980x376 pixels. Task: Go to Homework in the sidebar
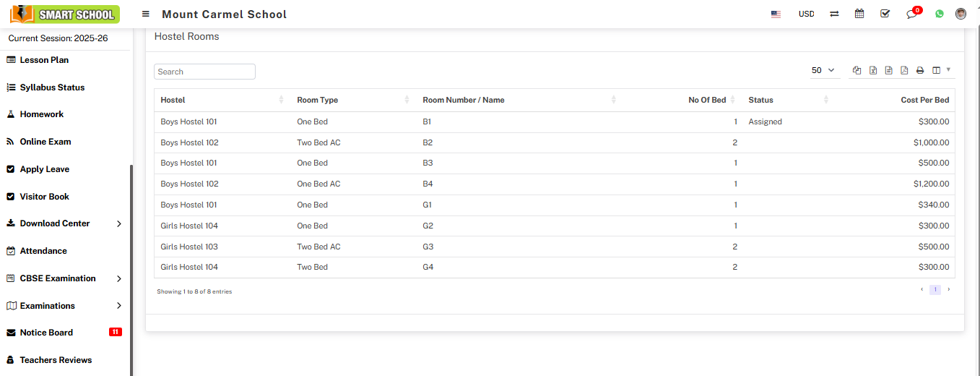[42, 114]
